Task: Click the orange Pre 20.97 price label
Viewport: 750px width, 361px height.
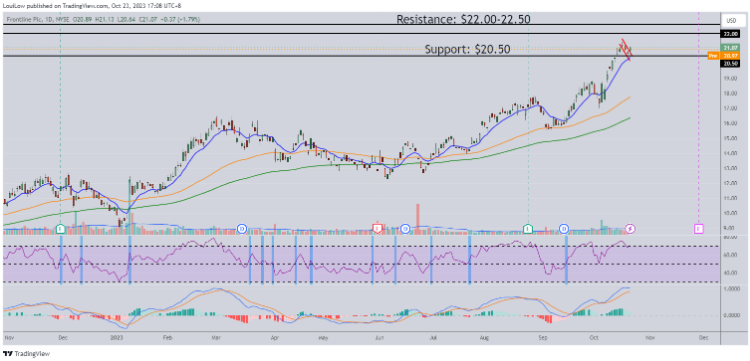Action: (725, 55)
